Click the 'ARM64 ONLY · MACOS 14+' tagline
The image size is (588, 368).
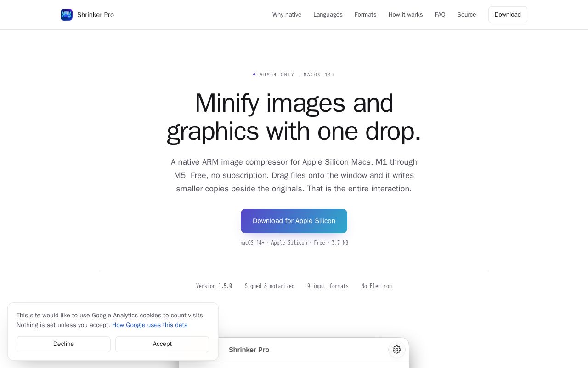tap(294, 75)
